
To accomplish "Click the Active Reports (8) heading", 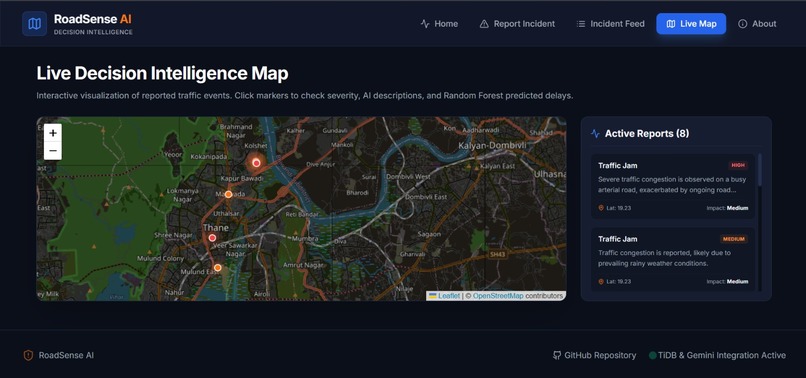I will [x=647, y=134].
